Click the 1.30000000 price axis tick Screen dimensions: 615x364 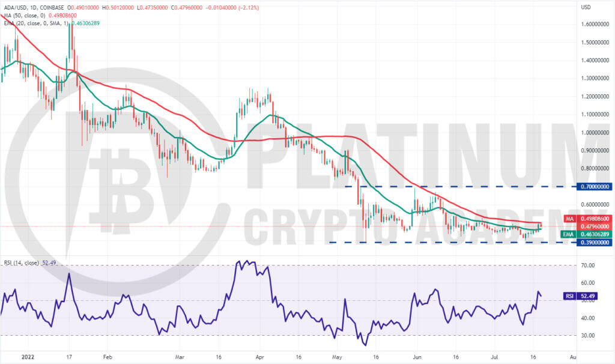coord(595,79)
